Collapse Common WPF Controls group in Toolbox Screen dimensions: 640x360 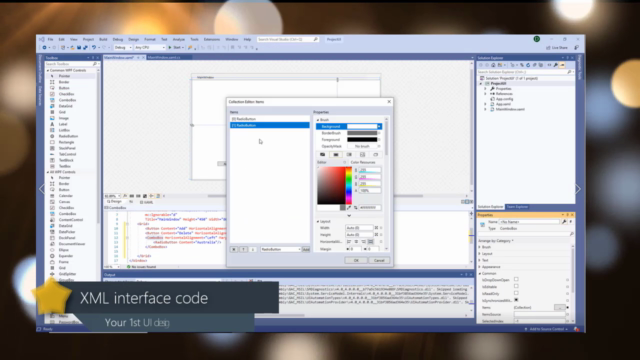click(x=48, y=71)
